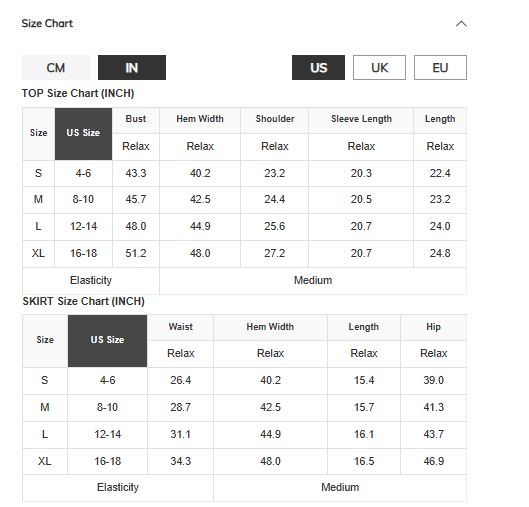Select the US region size button
This screenshot has width=529, height=507.
[x=318, y=67]
